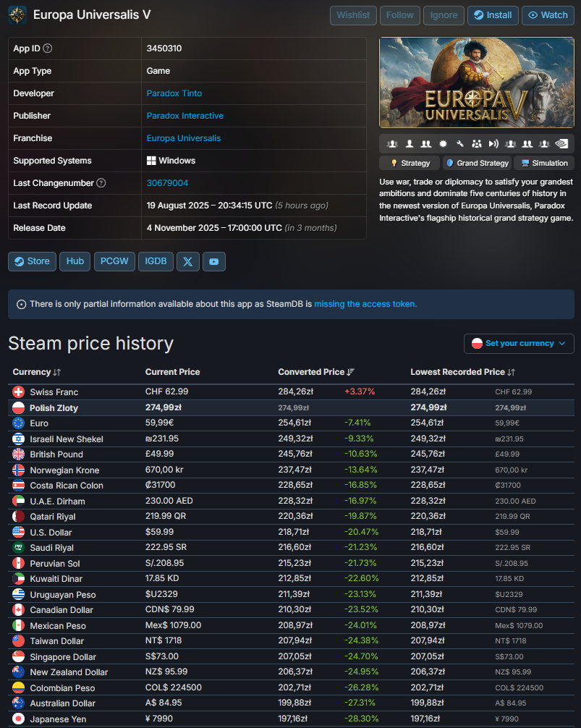Screen dimensions: 581x728
Task: Click the Canadian Dollar flag icon
Action: [19, 609]
